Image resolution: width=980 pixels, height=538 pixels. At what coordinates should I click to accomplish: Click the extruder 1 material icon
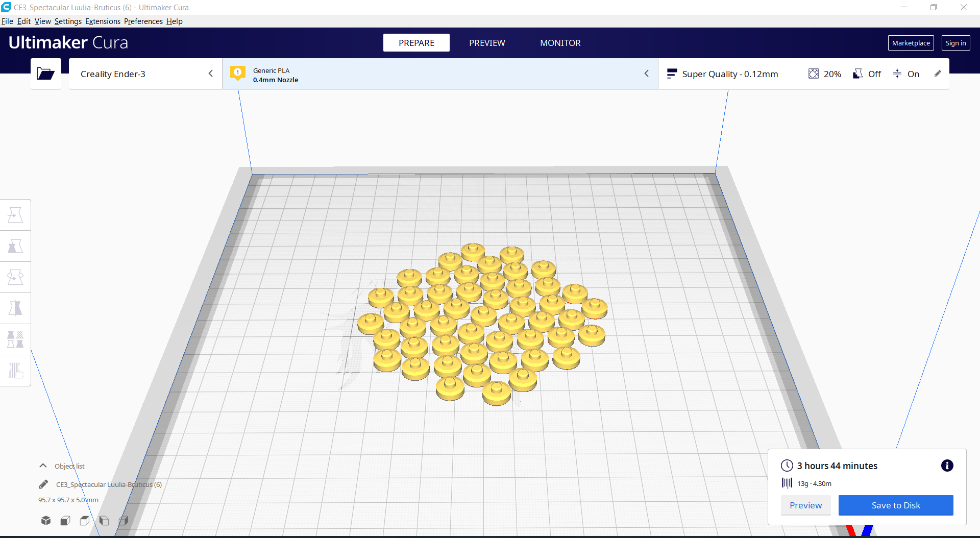(x=237, y=73)
